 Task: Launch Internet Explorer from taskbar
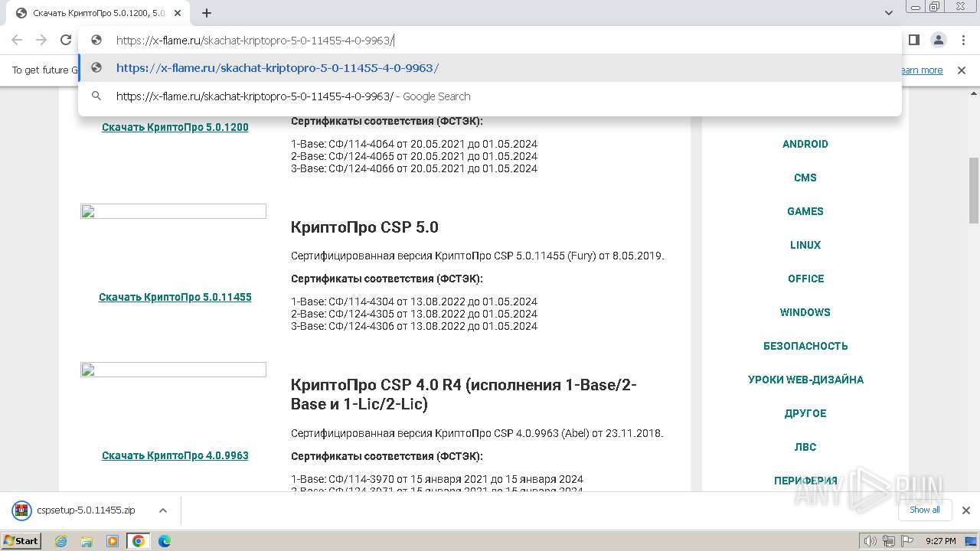click(61, 541)
